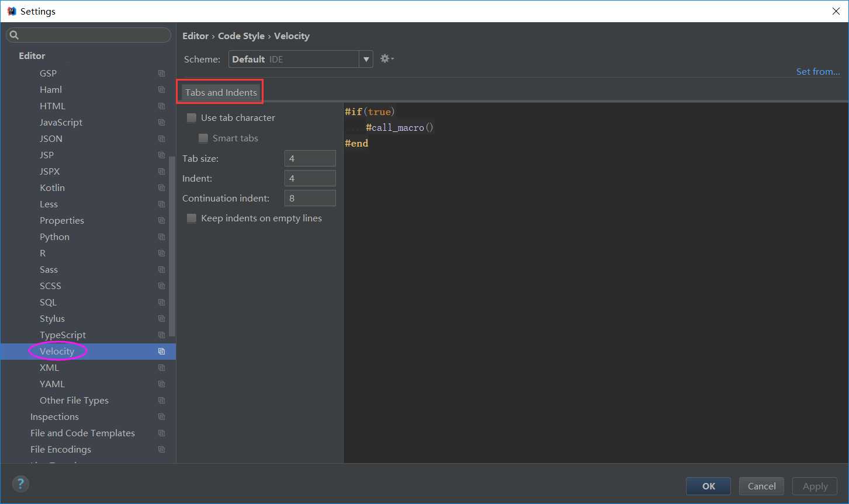Click the Continuation indent field

tap(310, 198)
